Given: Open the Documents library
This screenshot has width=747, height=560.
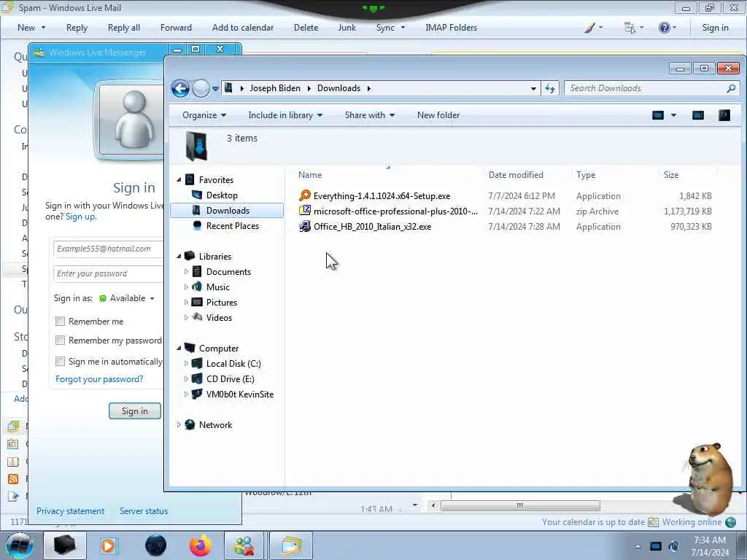Looking at the screenshot, I should click(228, 271).
